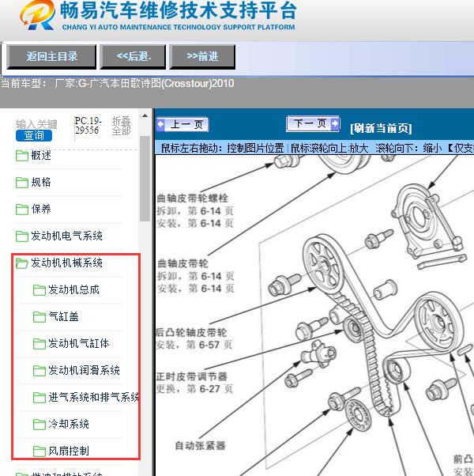Image resolution: width=474 pixels, height=476 pixels.
Task: Click 当前车型 vehicle model text
Action: point(118,83)
